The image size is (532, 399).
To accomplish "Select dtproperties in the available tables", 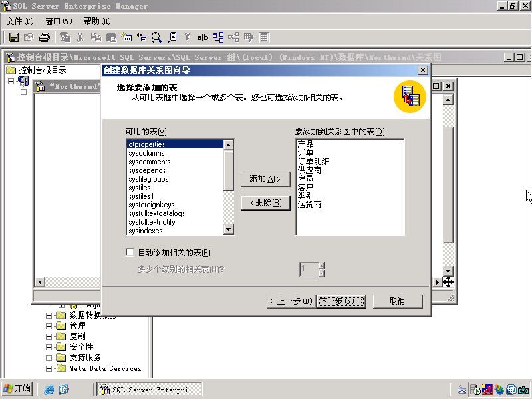I will point(175,144).
